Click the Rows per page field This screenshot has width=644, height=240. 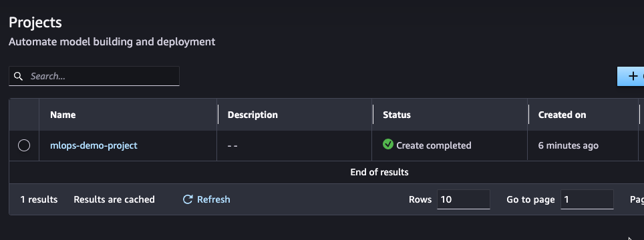tap(463, 199)
